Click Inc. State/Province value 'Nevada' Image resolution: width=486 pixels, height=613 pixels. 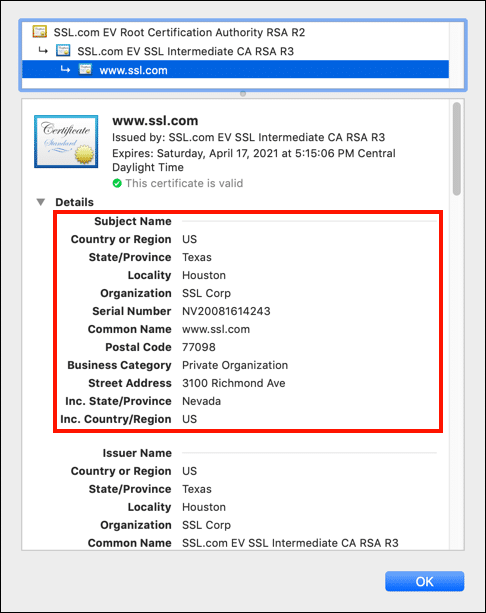point(202,401)
